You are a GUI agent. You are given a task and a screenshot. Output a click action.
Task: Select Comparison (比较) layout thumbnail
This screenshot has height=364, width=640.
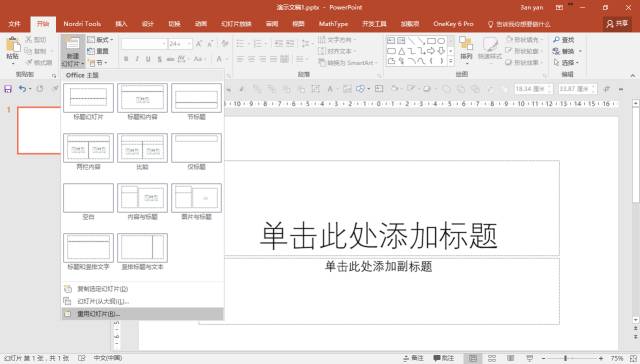pos(142,148)
